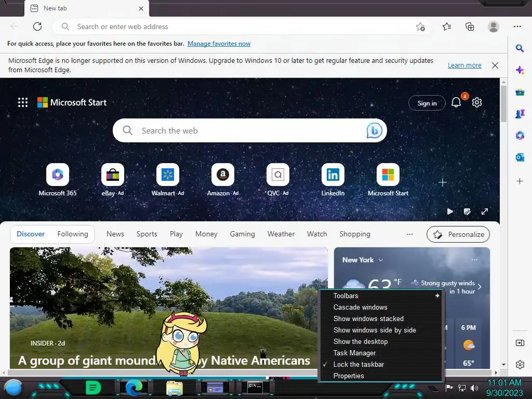The width and height of the screenshot is (532, 399).
Task: Open the sidebar Search magnifier icon
Action: [520, 48]
